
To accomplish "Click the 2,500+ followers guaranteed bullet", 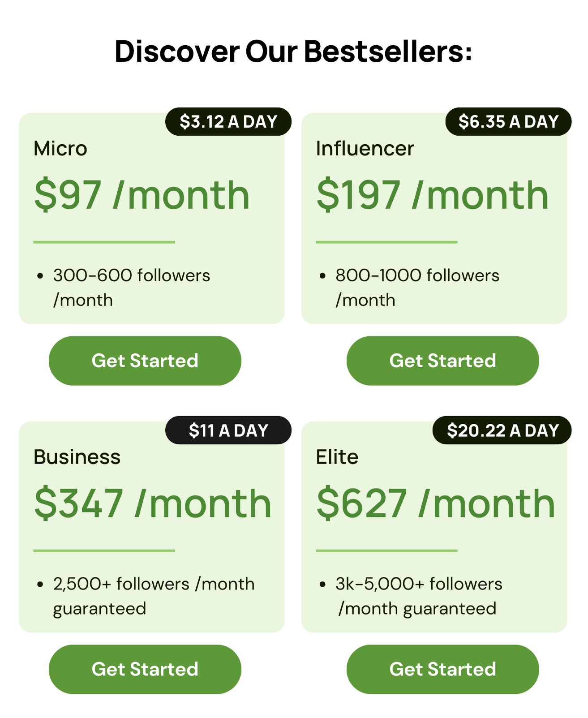I will (153, 596).
